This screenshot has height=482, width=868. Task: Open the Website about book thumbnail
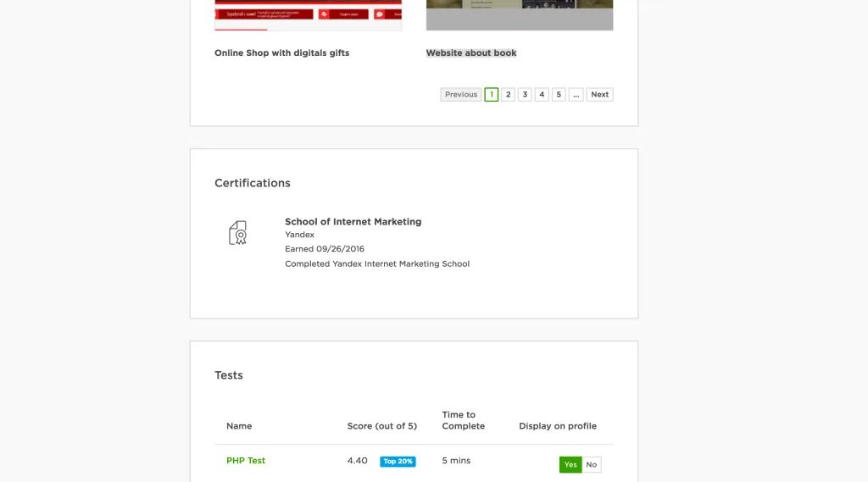[519, 15]
